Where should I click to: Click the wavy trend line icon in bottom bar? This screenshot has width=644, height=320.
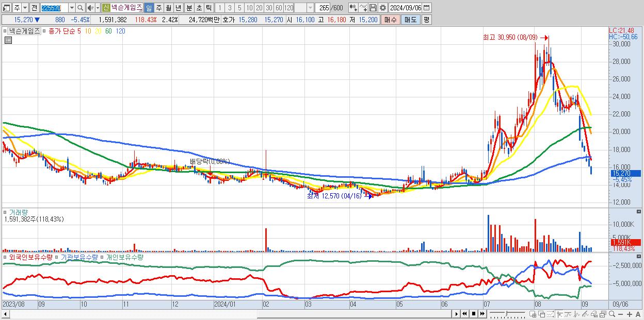(568, 314)
